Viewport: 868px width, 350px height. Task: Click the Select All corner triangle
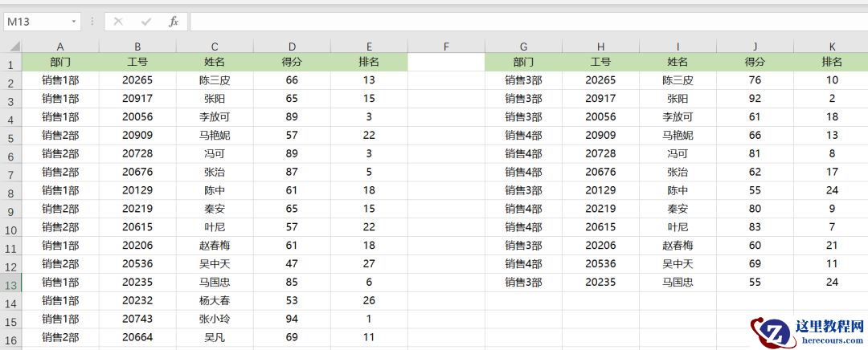(x=10, y=47)
